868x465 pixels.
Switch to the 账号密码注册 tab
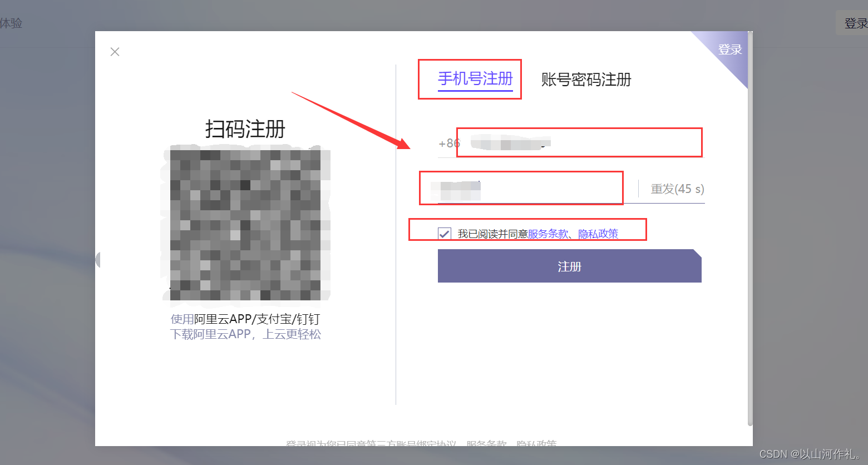(x=586, y=80)
